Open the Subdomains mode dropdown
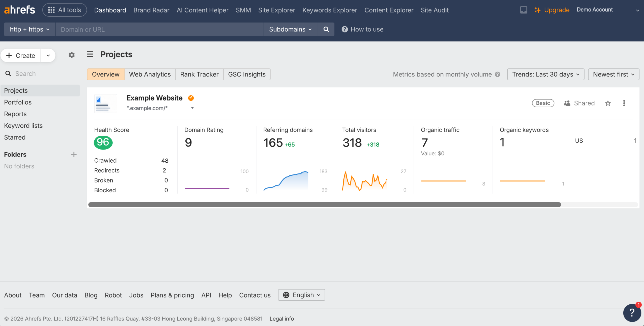This screenshot has width=644, height=326. point(291,29)
